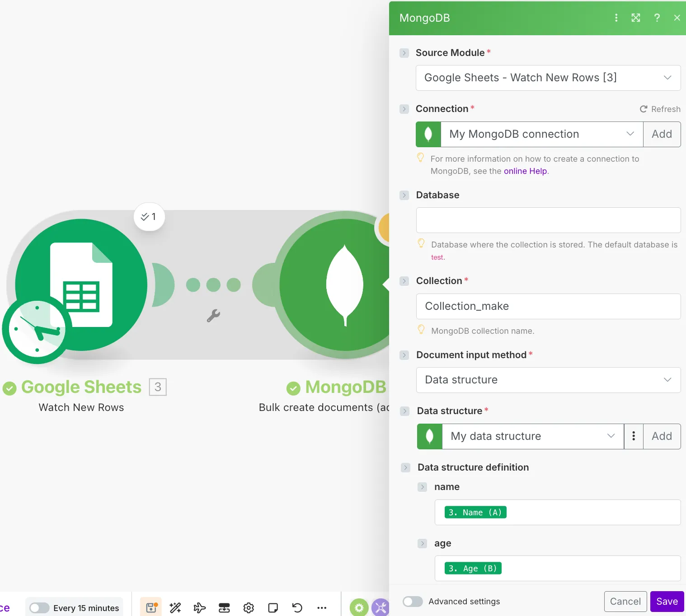This screenshot has height=616, width=686.
Task: Open the Document input method dropdown
Action: point(548,380)
